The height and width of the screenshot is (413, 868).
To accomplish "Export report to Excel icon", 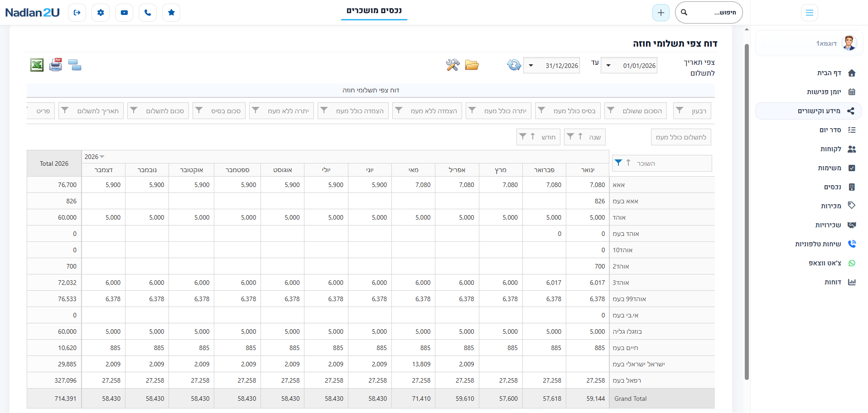I will (37, 65).
